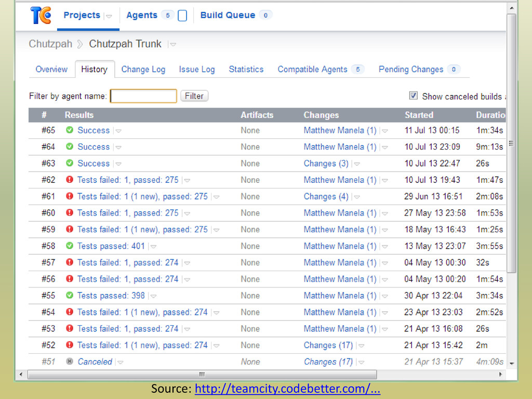Click the horizontal scrollbar right arrow
The height and width of the screenshot is (399, 532).
[501, 374]
